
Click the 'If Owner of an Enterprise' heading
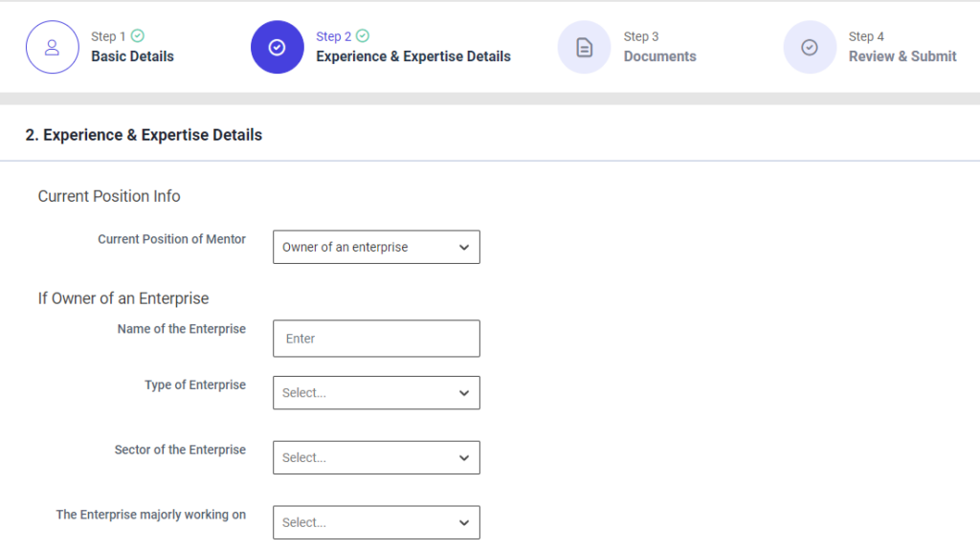[123, 298]
